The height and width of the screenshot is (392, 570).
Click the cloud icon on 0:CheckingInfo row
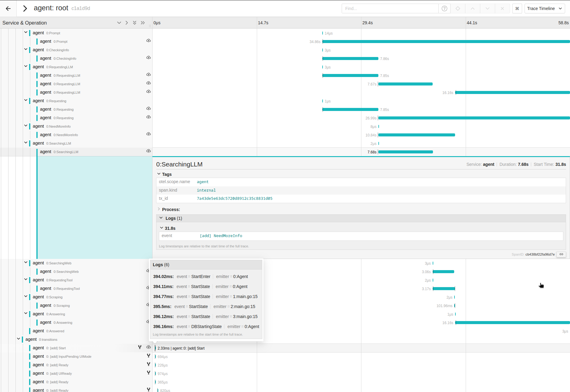coord(149,58)
